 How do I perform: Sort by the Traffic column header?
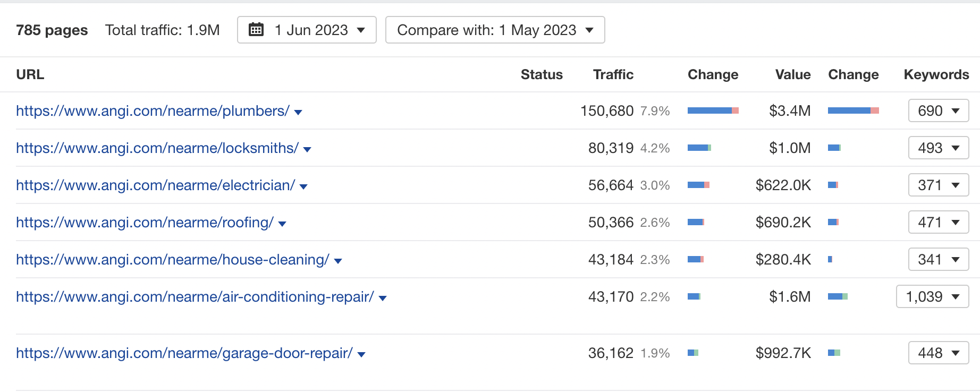613,74
